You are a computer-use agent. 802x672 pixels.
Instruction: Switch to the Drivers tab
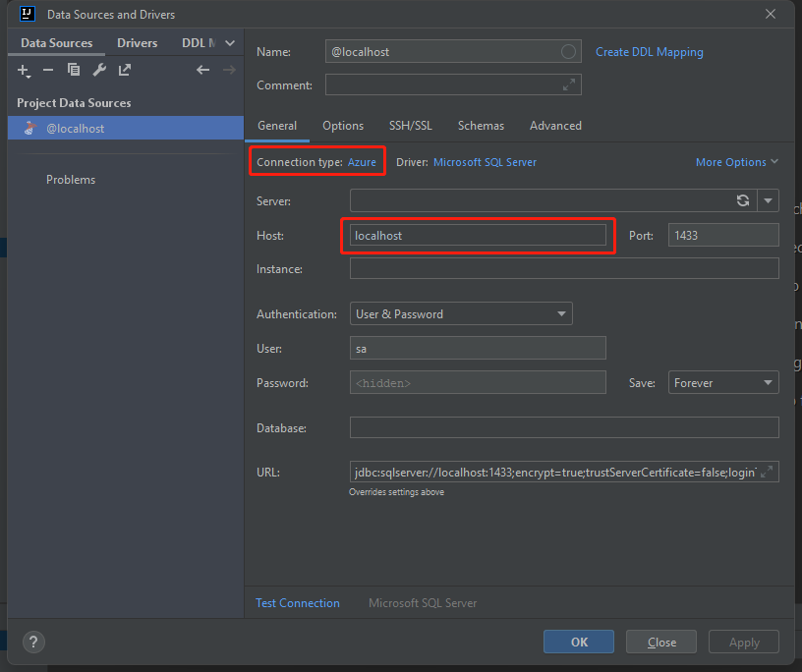pyautogui.click(x=137, y=42)
